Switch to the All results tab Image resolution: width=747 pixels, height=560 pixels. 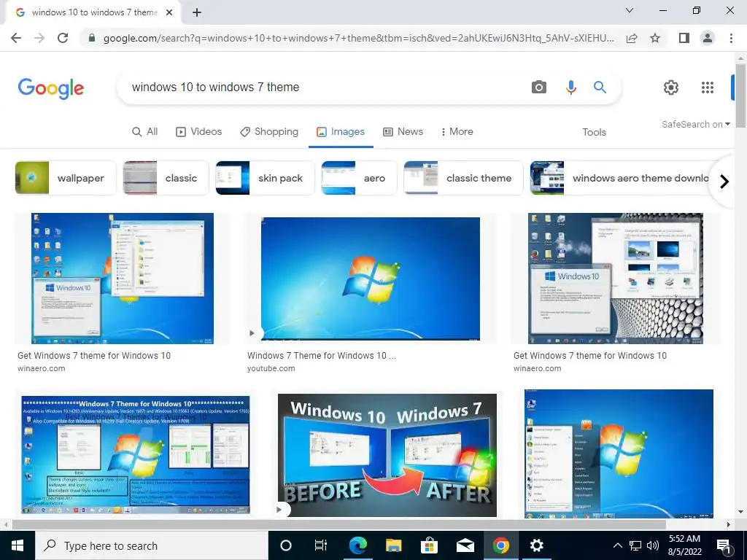point(145,132)
